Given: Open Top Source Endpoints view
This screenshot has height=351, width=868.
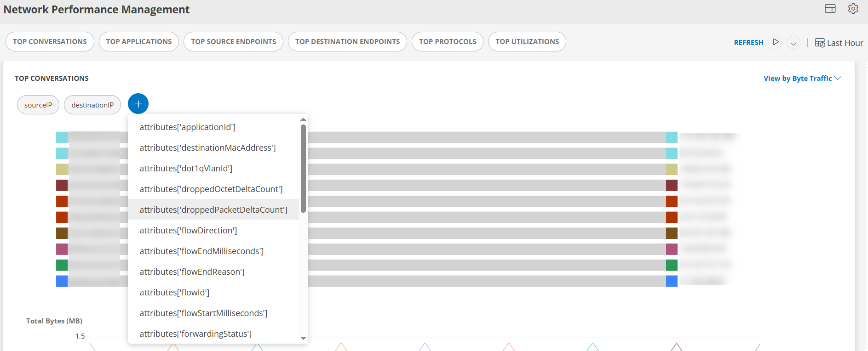Looking at the screenshot, I should point(233,42).
